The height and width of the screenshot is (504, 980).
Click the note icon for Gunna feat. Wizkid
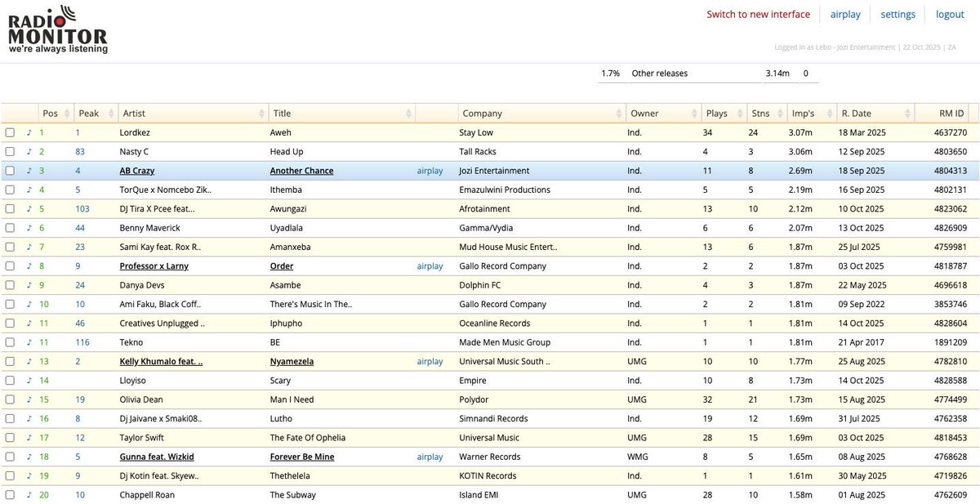29,457
